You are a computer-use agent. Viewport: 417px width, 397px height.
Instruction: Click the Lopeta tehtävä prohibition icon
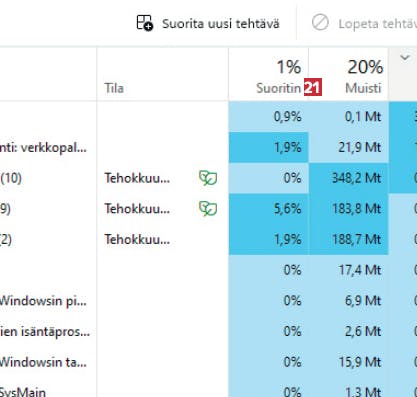pos(320,23)
